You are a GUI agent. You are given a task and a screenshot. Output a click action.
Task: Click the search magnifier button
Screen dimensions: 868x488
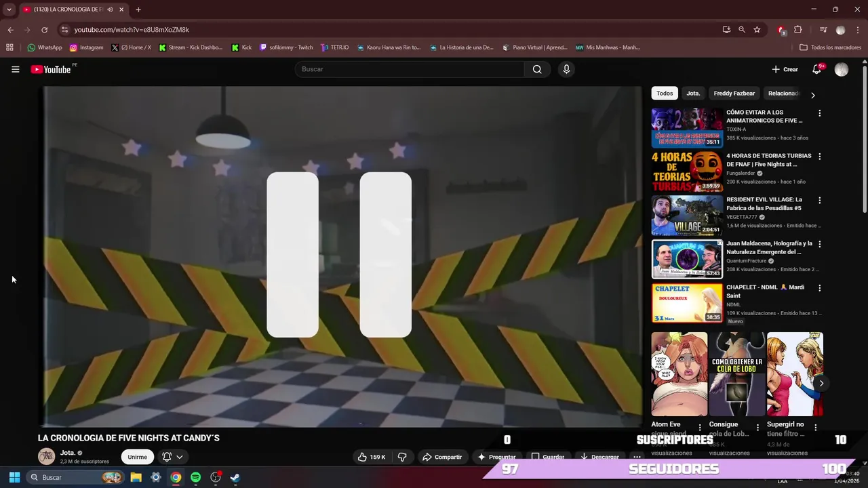(x=537, y=69)
